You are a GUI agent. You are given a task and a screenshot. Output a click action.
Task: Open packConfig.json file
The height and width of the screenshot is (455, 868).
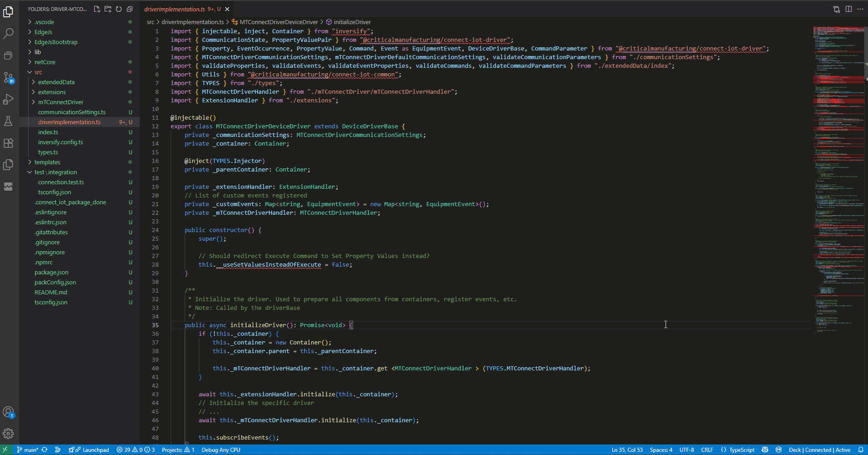[x=55, y=282]
